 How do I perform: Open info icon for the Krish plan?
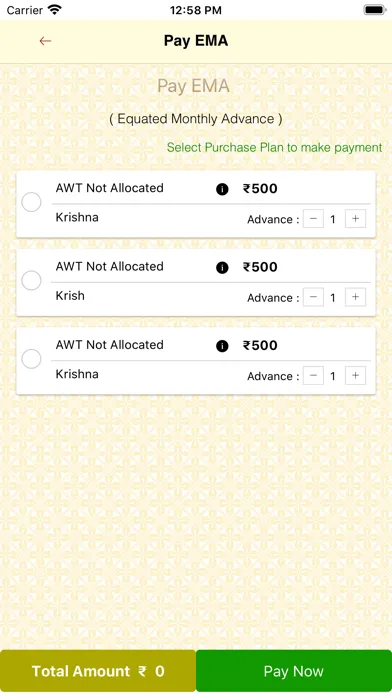(x=222, y=268)
